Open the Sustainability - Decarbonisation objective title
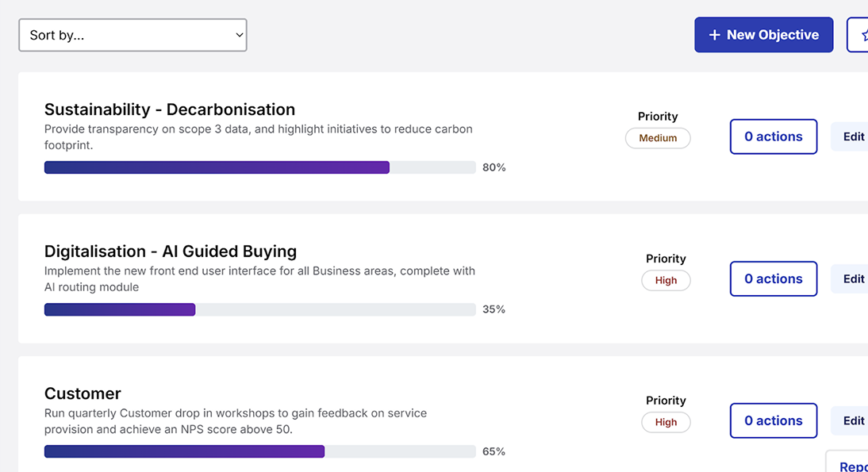Screen dimensions: 868x472 pos(170,109)
